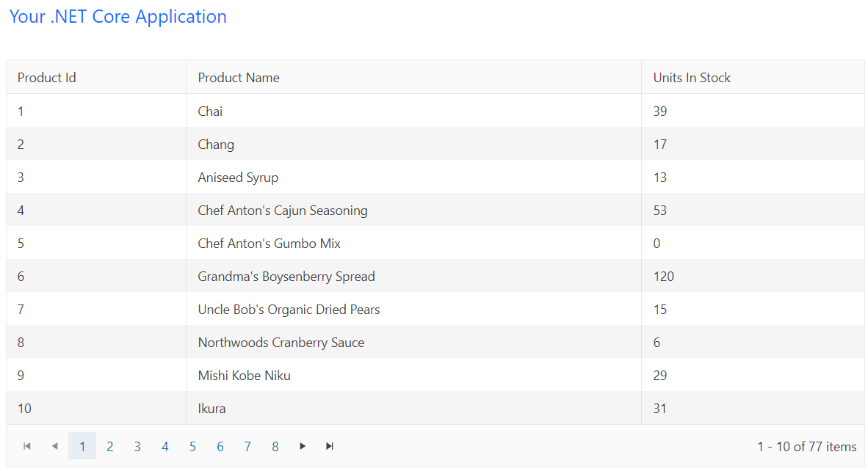This screenshot has height=471, width=868.
Task: Open the Chai product link
Action: [x=210, y=111]
